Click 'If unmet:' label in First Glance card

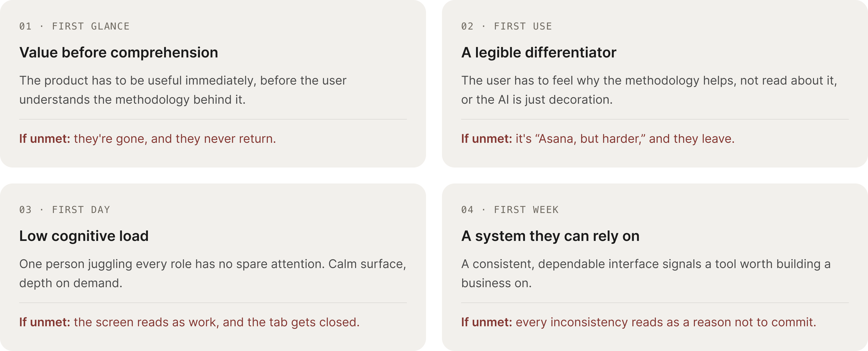point(44,139)
